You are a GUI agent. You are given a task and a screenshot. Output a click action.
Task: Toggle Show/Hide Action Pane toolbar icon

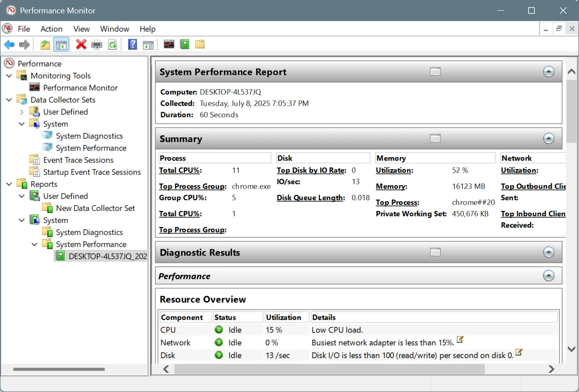[148, 44]
